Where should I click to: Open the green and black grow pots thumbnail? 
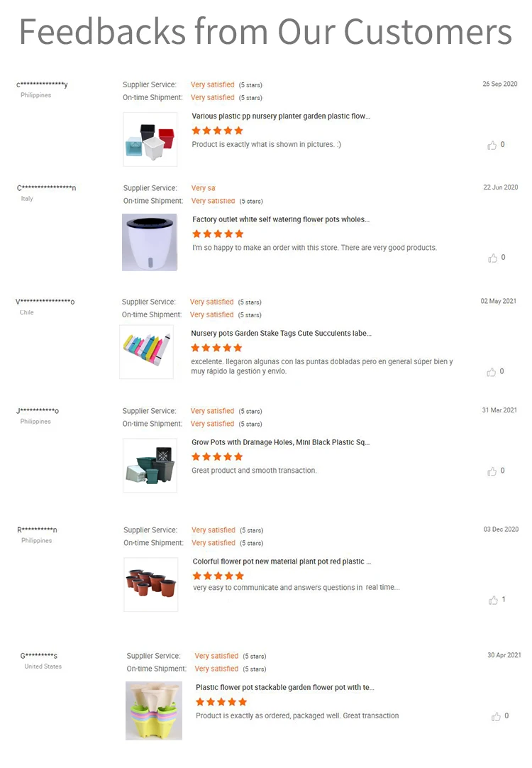point(150,466)
